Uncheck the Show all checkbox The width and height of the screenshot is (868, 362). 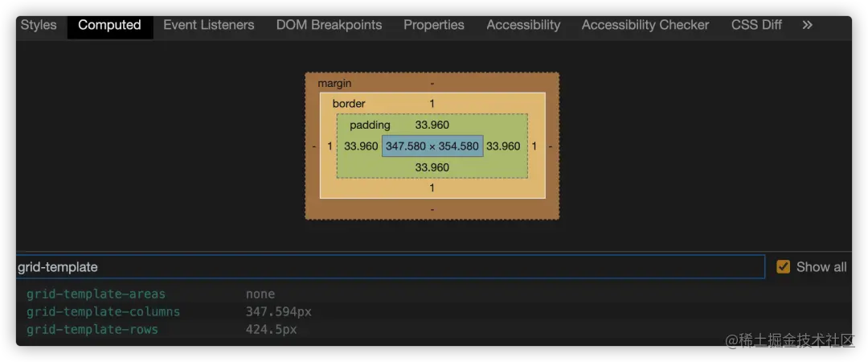(x=784, y=266)
